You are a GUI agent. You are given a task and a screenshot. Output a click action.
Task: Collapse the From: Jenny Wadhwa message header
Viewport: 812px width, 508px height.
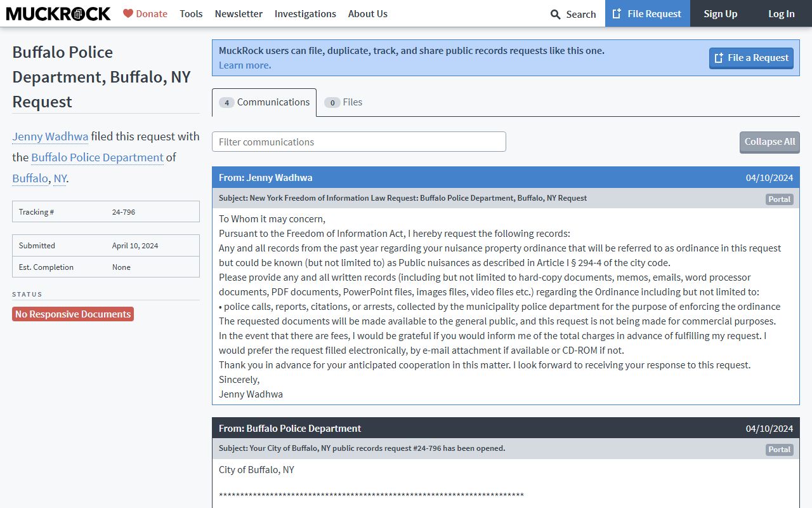point(506,177)
